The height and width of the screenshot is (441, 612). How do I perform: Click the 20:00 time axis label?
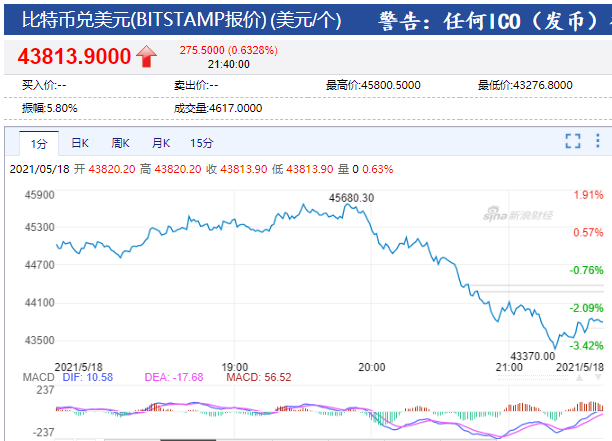click(371, 366)
